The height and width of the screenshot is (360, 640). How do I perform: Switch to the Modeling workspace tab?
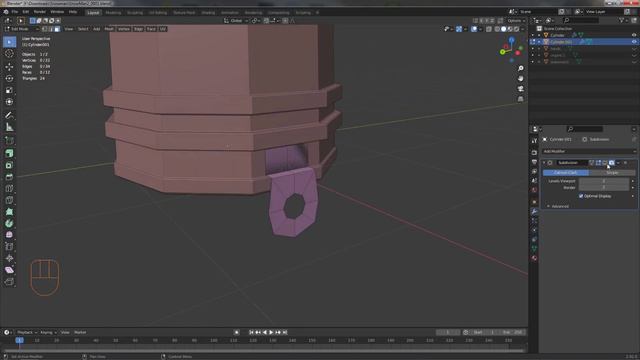point(113,13)
